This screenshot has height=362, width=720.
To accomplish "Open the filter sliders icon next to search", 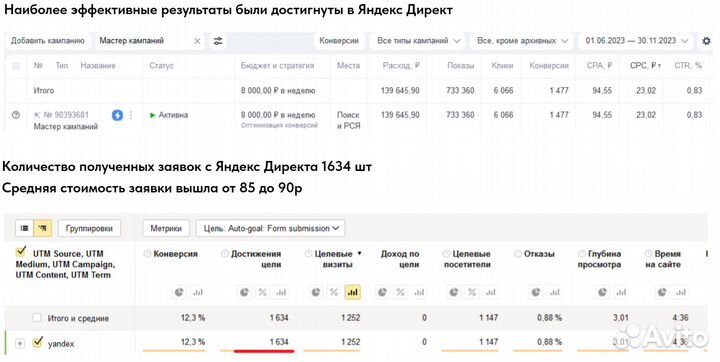I will click(x=218, y=41).
